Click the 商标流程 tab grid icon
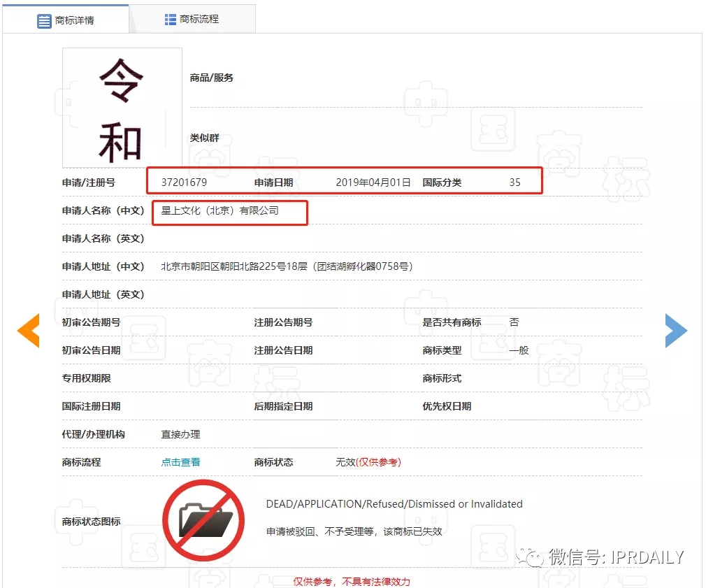Screen dimensions: 706x588 170,20
